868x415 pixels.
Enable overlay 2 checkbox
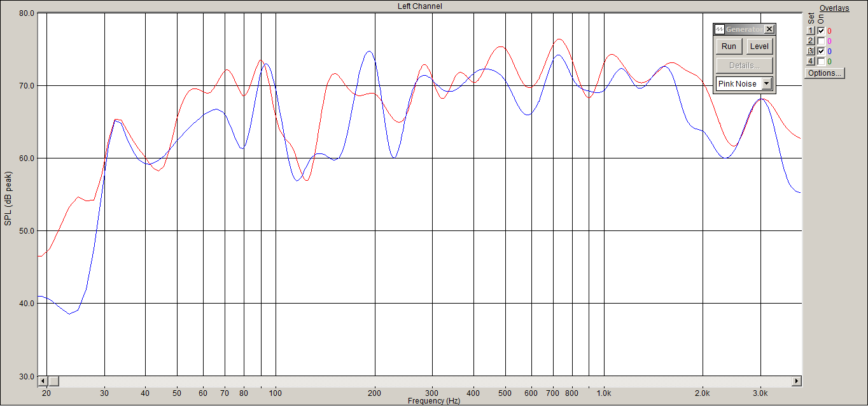[821, 41]
